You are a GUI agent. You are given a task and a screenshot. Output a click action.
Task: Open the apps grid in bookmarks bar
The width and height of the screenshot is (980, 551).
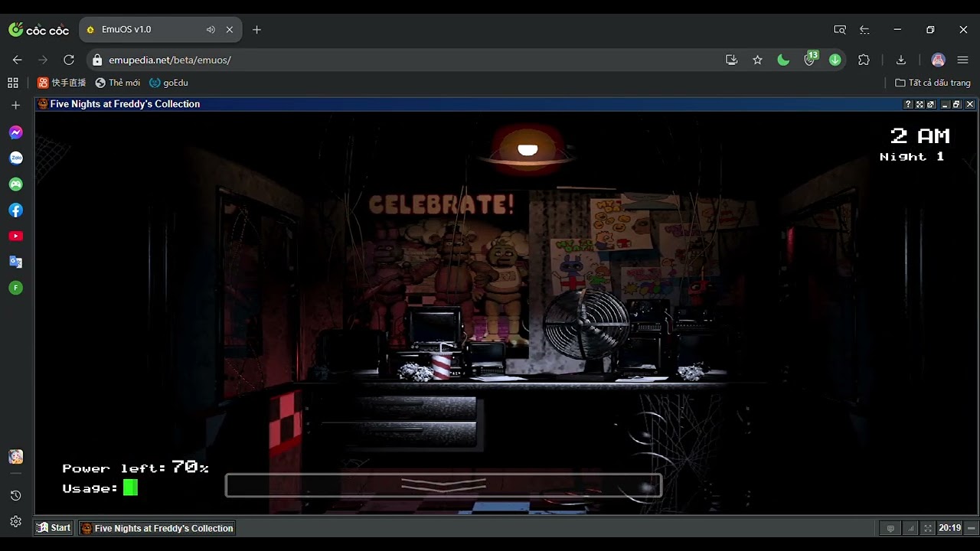pos(12,83)
